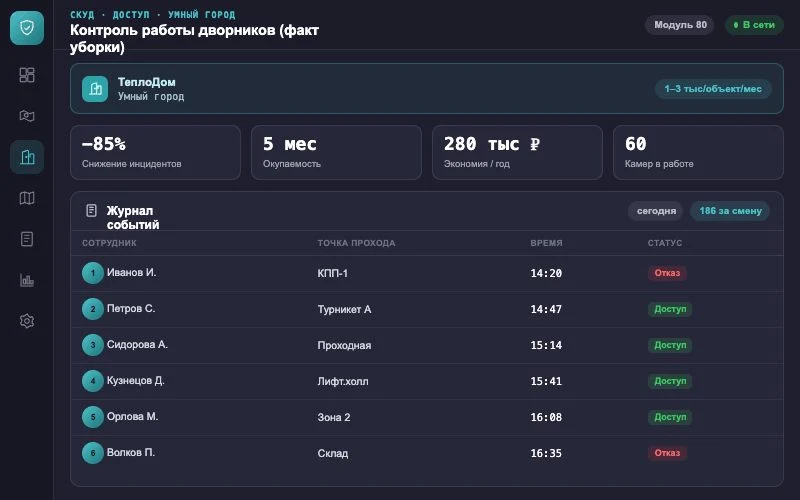The width and height of the screenshot is (800, 500).
Task: Click the Лифт.холл passage point cell
Action: [343, 381]
